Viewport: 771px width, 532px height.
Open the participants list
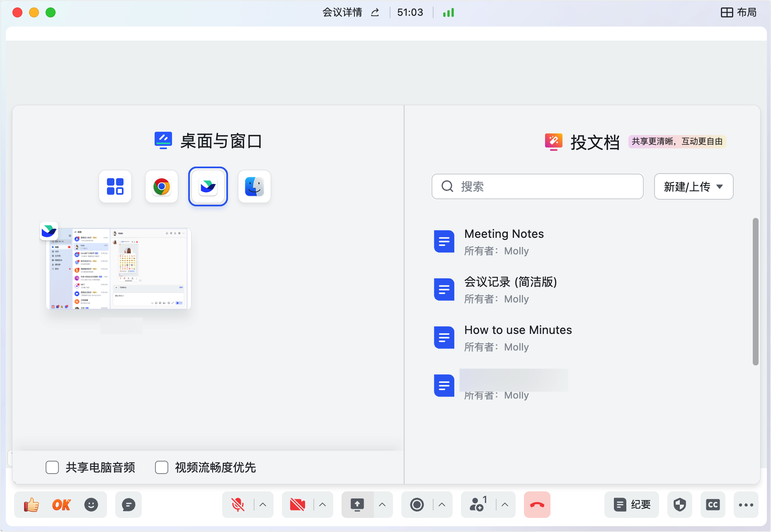point(478,505)
